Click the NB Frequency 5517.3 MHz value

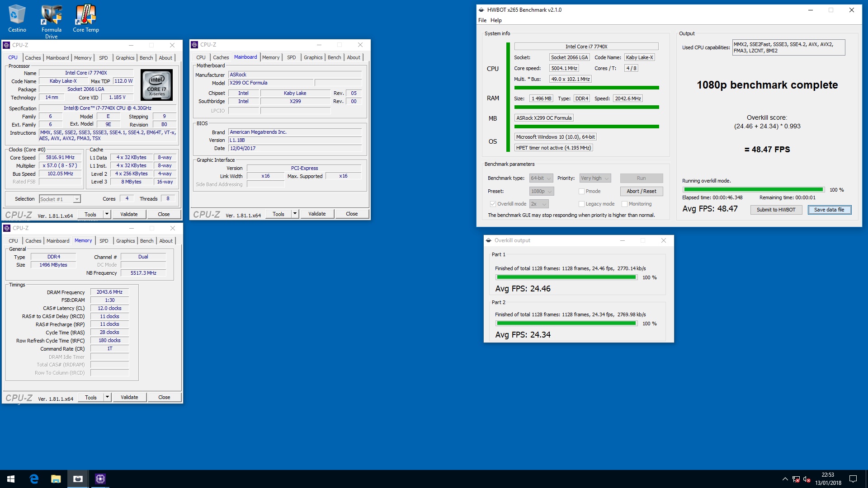143,273
